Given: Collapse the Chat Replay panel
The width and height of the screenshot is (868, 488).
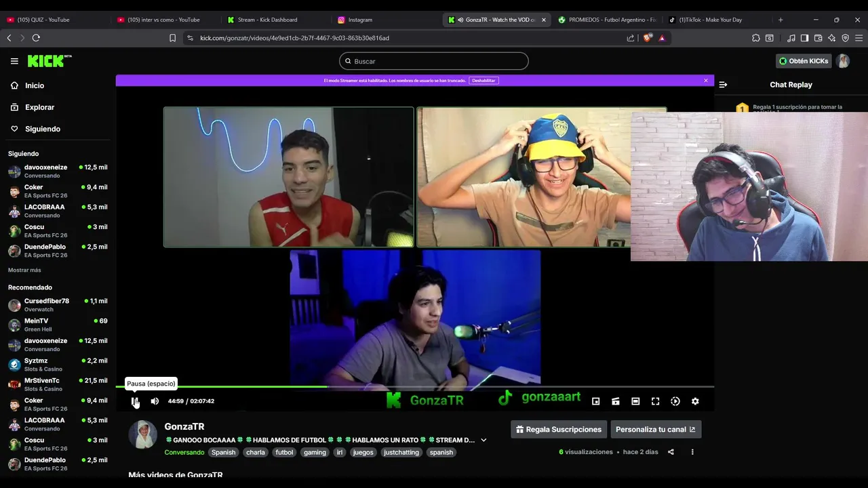Looking at the screenshot, I should [x=723, y=85].
